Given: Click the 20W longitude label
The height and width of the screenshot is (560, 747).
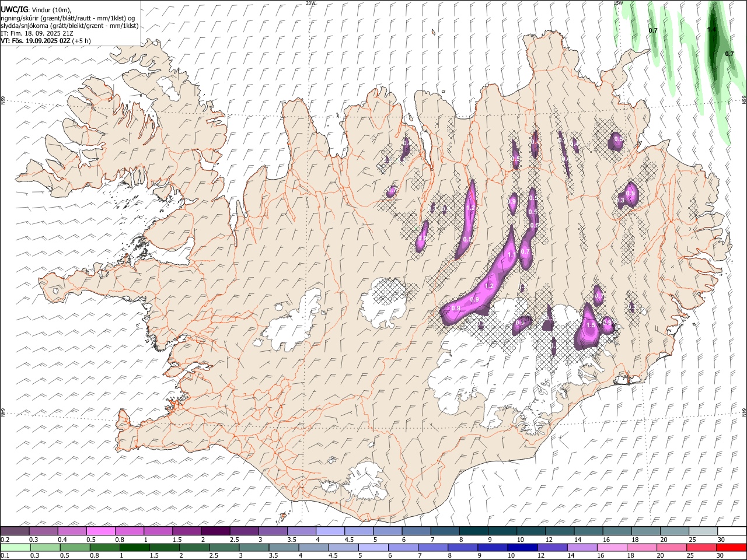Looking at the screenshot, I should point(311,3).
